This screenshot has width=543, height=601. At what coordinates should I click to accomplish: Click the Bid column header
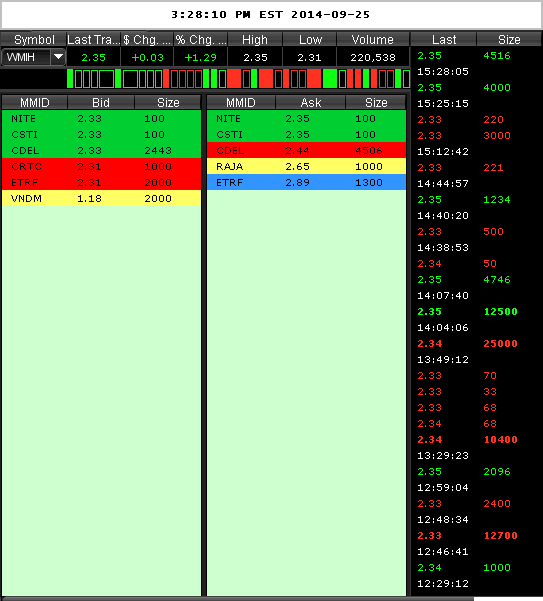(101, 102)
